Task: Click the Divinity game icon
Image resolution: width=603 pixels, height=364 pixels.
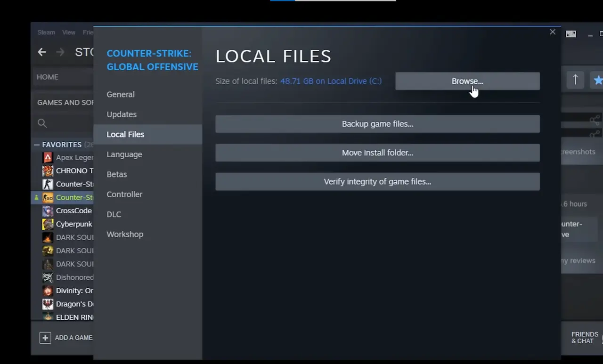Action: 48,291
